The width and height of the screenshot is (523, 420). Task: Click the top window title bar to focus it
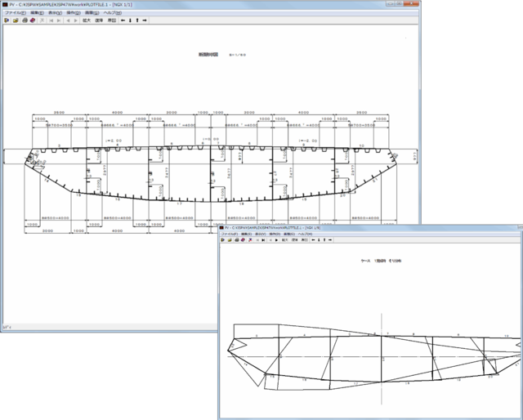(x=204, y=5)
